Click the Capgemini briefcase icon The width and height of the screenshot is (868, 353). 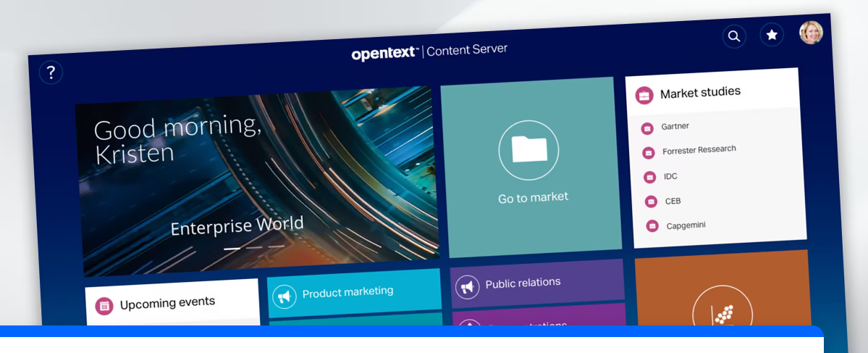pos(653,226)
